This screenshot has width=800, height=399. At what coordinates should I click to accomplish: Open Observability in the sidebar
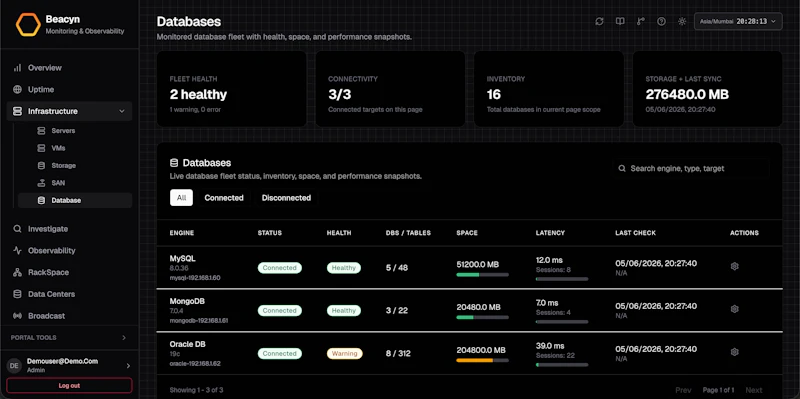(x=69, y=251)
